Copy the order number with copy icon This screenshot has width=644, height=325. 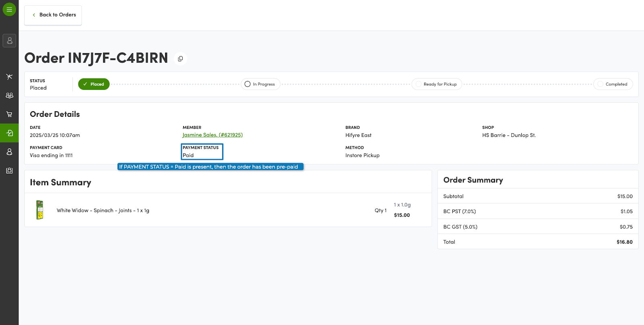tap(180, 59)
